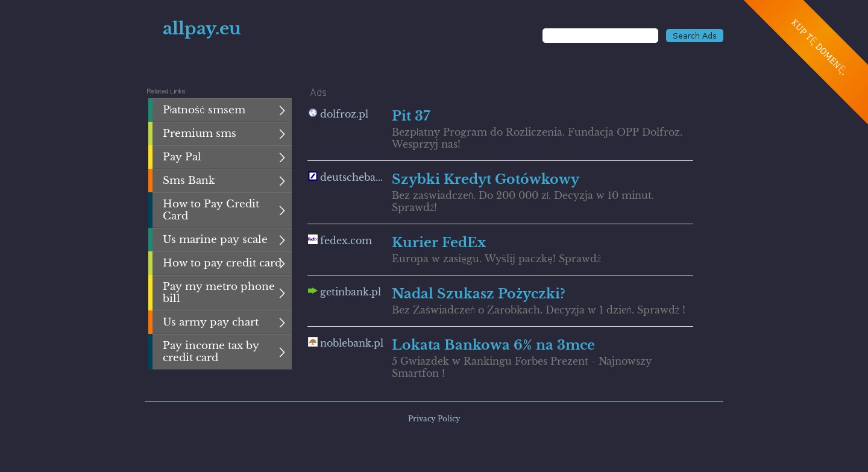Go to the allpay.eu site title
Screen dimensions: 868x472
pyautogui.click(x=202, y=28)
